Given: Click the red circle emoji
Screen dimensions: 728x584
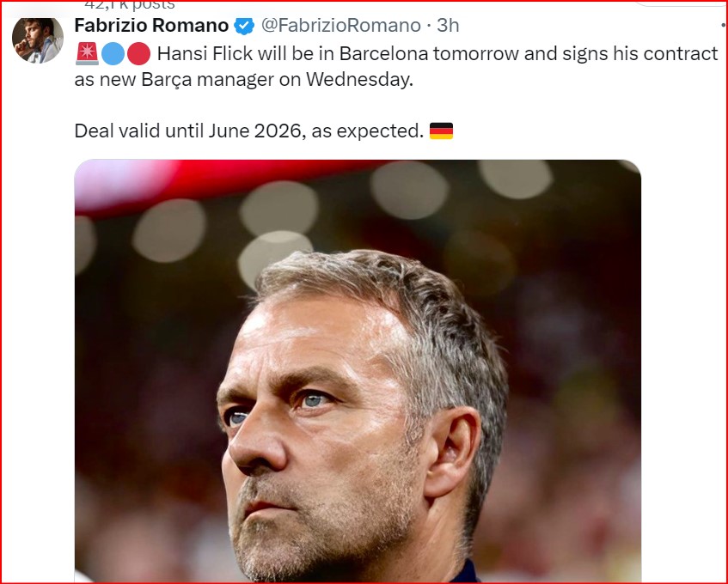Looking at the screenshot, I should 138,54.
